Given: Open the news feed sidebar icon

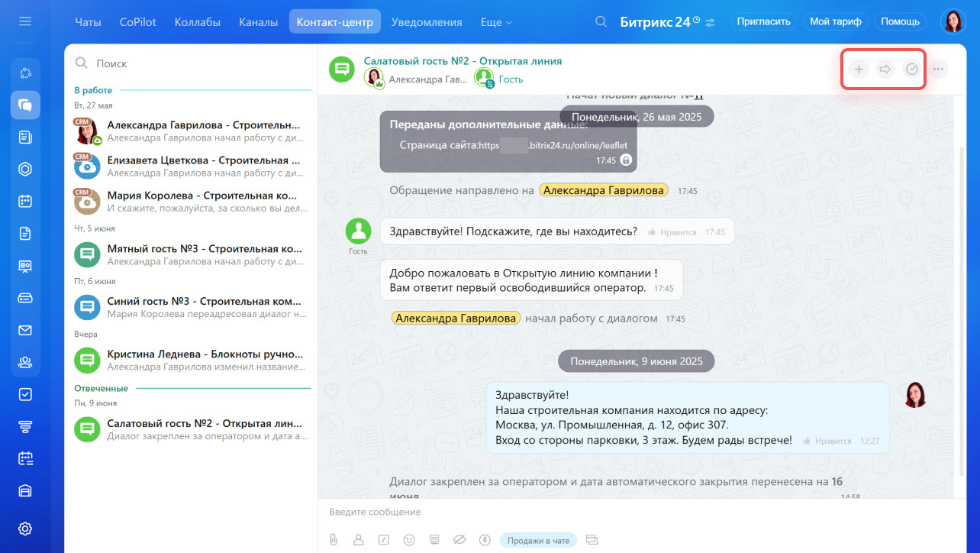Looking at the screenshot, I should [x=25, y=137].
